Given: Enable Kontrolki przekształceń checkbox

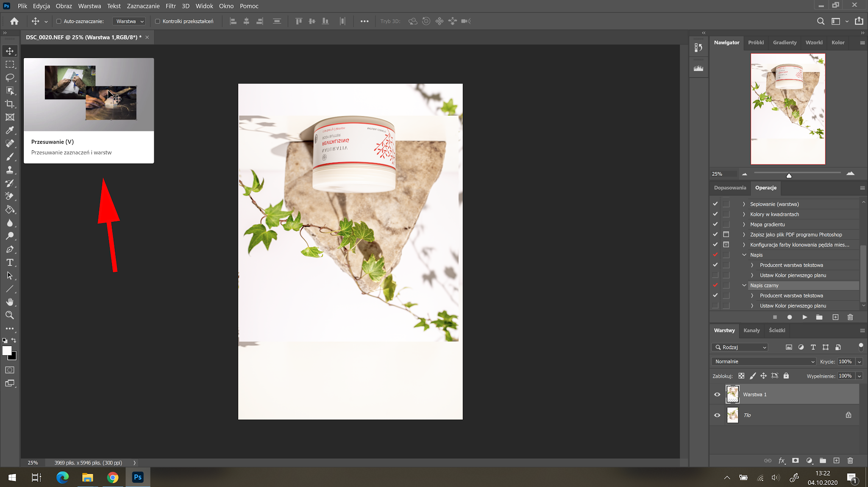Looking at the screenshot, I should pyautogui.click(x=158, y=21).
